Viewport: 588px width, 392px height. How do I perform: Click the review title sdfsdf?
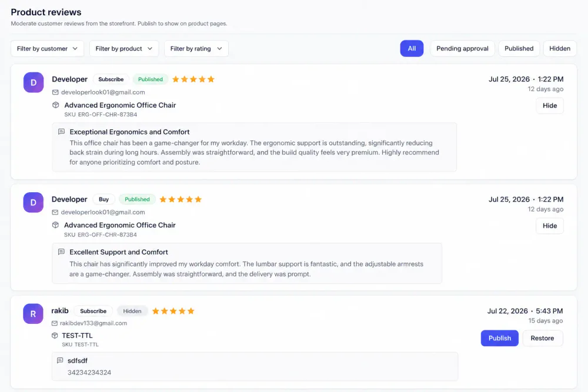pyautogui.click(x=78, y=360)
